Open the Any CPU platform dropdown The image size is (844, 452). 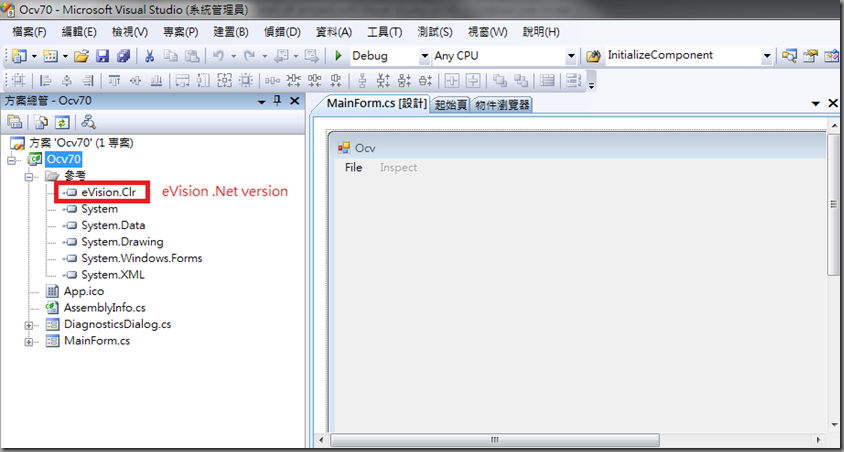pos(571,56)
